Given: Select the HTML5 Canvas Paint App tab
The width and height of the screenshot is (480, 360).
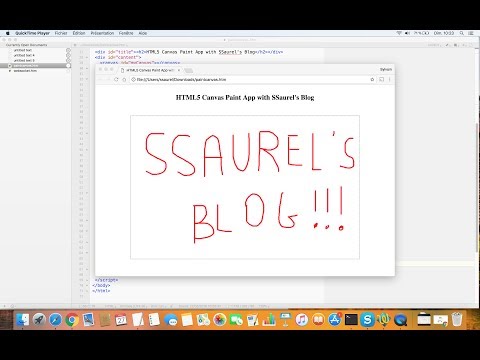Looking at the screenshot, I should (x=150, y=70).
